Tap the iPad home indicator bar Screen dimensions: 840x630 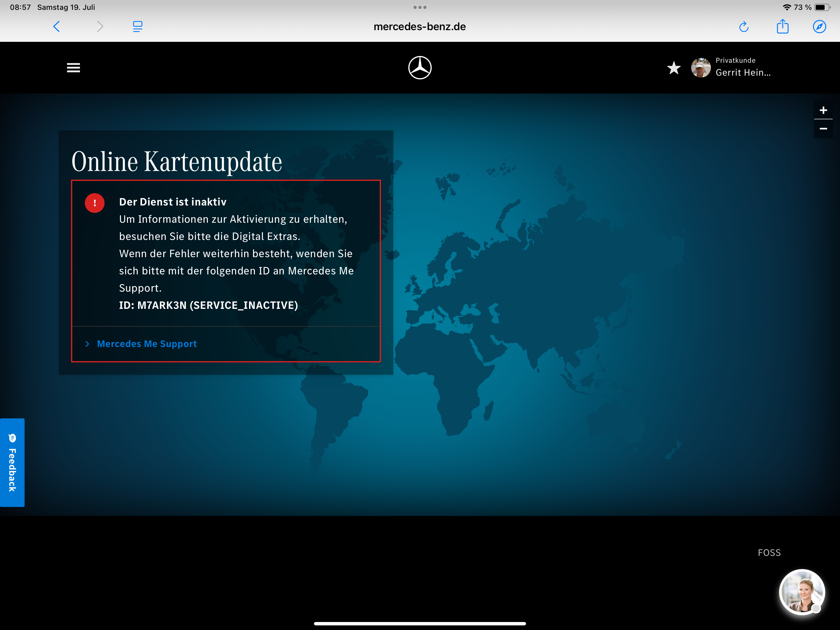pyautogui.click(x=420, y=623)
